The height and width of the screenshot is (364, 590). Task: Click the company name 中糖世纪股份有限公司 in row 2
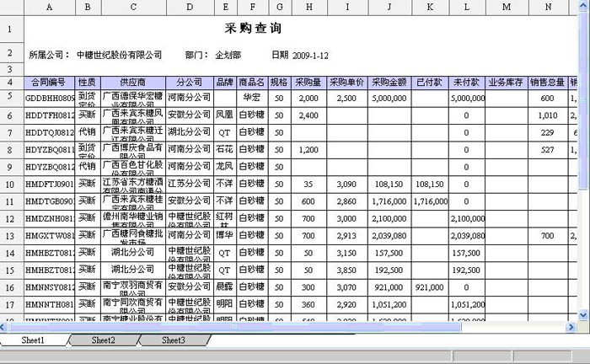pyautogui.click(x=119, y=56)
